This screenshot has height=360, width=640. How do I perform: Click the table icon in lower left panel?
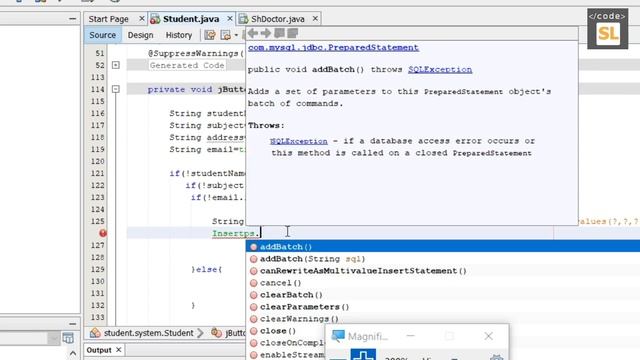pos(68,338)
